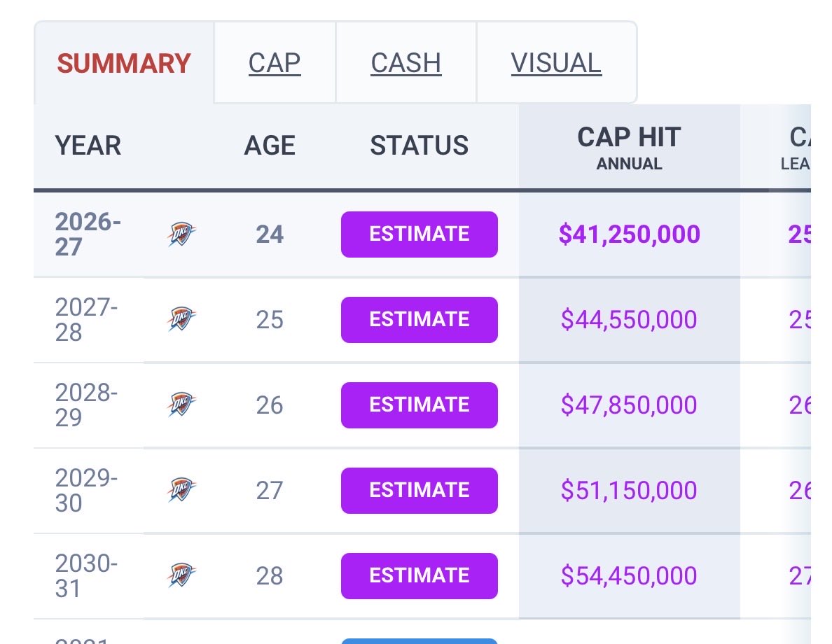Click the ESTIMATE badge for 2026-27
Viewport: 832px width, 644px height.
pyautogui.click(x=420, y=234)
